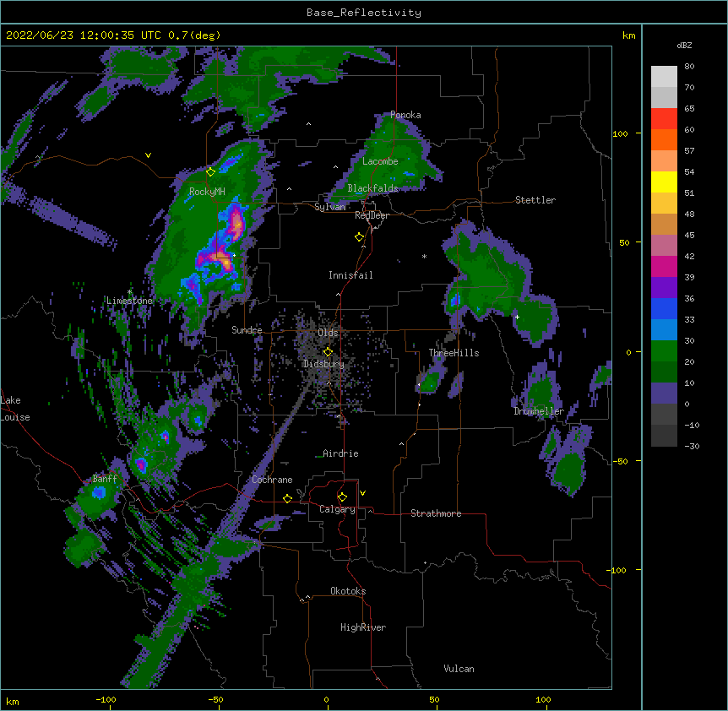The image size is (728, 711).
Task: Select the Drumheller label
Action: click(539, 411)
